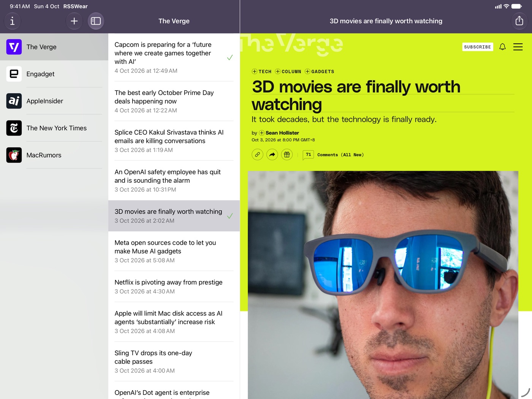Copy article link with the chain icon
This screenshot has height=399, width=532.
pos(257,155)
